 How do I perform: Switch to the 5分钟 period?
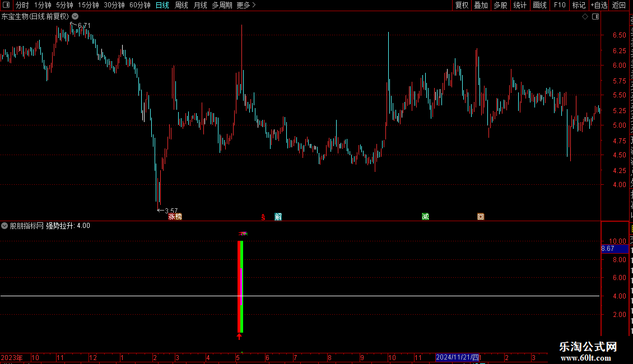click(x=64, y=5)
